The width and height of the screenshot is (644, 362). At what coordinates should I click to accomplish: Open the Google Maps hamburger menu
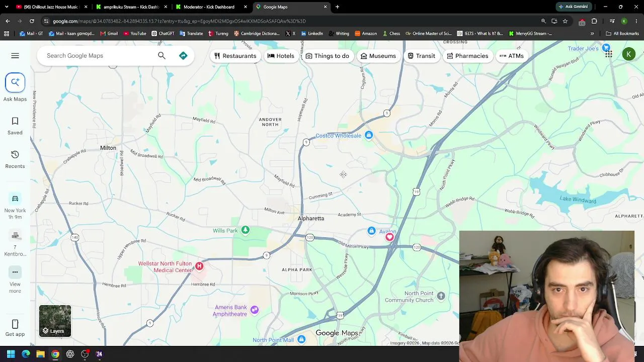(x=15, y=56)
